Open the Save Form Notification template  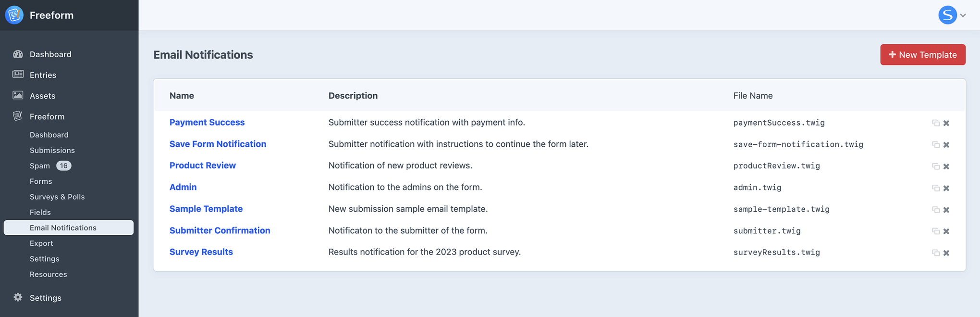click(x=218, y=144)
